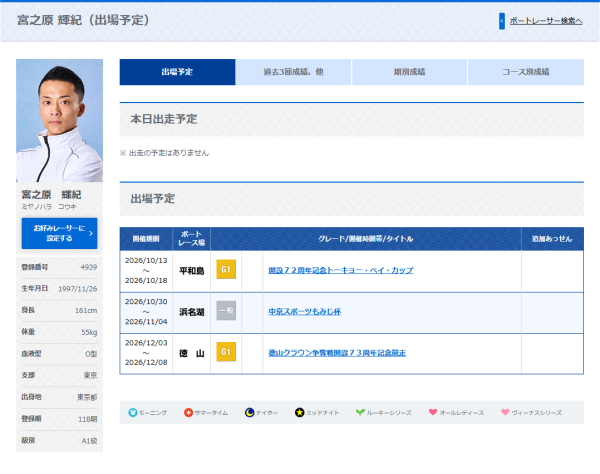Click the ボートレース場 column header
The height and width of the screenshot is (474, 600).
tap(191, 239)
